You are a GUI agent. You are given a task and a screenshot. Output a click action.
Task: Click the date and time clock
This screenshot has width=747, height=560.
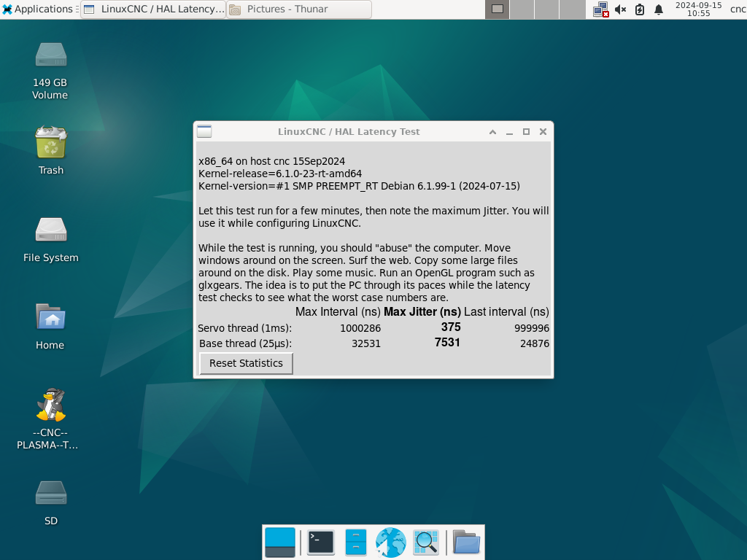698,9
